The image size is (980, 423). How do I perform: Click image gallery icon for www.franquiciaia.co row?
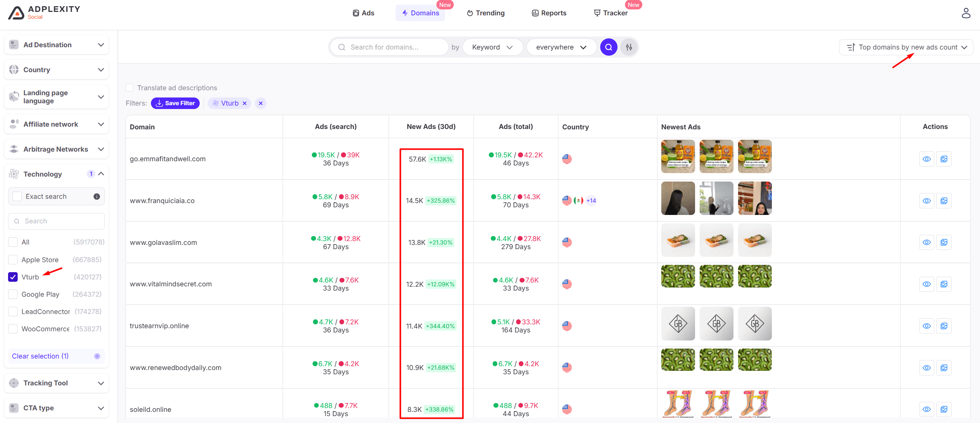[x=944, y=201]
